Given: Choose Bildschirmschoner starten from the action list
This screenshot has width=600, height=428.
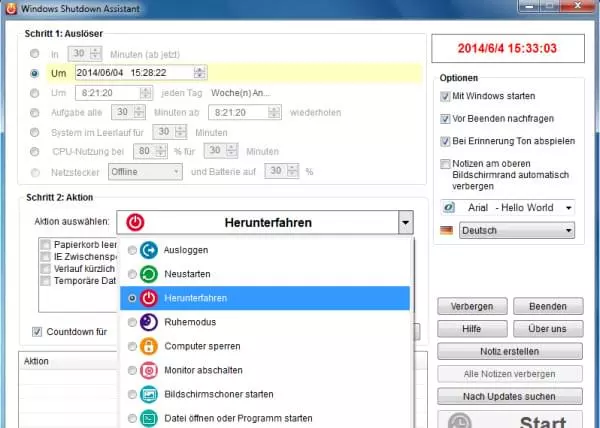Looking at the screenshot, I should [x=265, y=394].
